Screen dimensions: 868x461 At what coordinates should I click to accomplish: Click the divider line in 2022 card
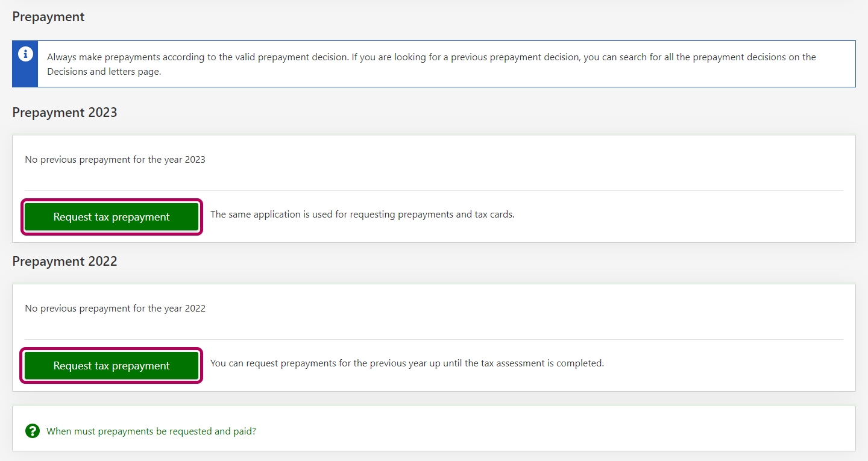tap(434, 339)
